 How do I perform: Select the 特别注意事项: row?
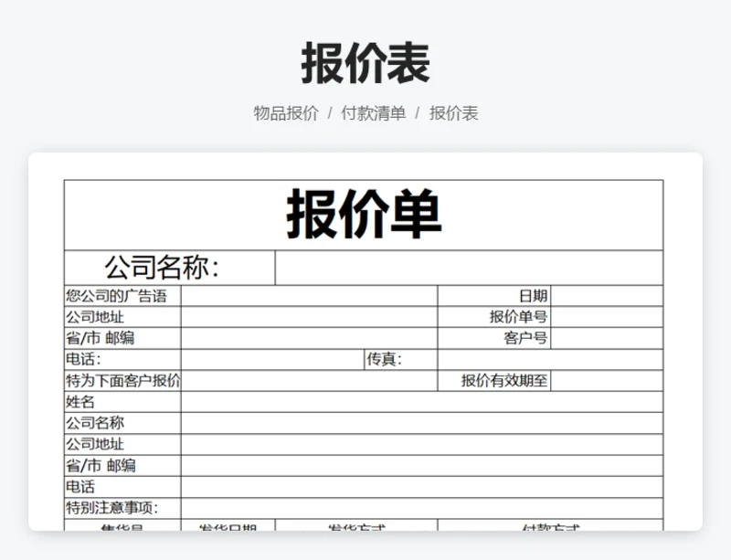364,508
